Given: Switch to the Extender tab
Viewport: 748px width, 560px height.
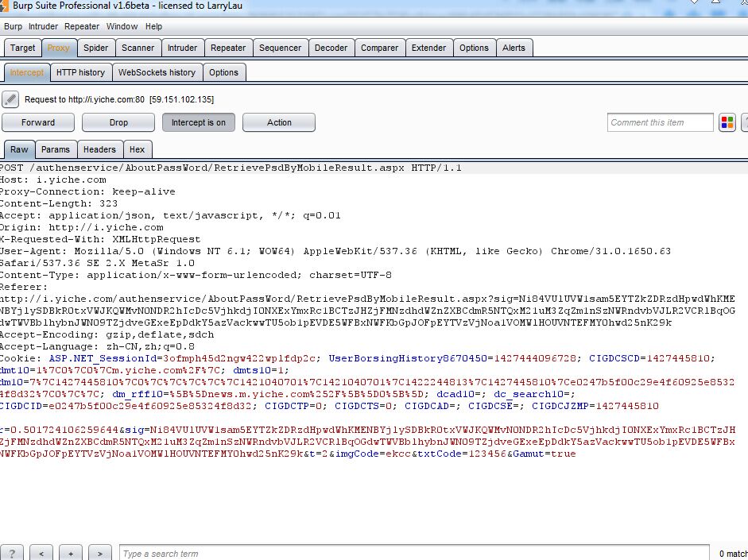Looking at the screenshot, I should pos(428,48).
